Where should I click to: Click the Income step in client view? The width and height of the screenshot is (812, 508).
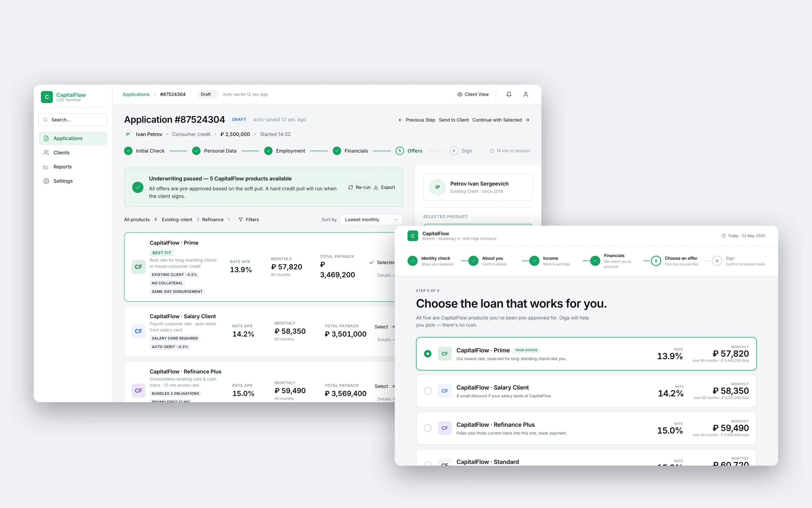(x=550, y=261)
